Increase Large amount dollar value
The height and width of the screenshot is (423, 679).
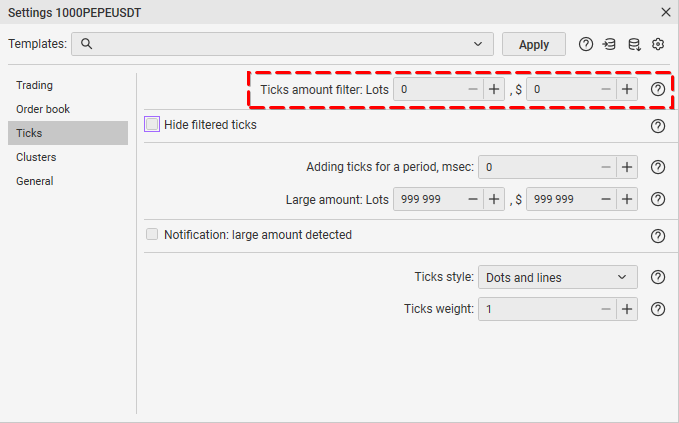coord(627,199)
